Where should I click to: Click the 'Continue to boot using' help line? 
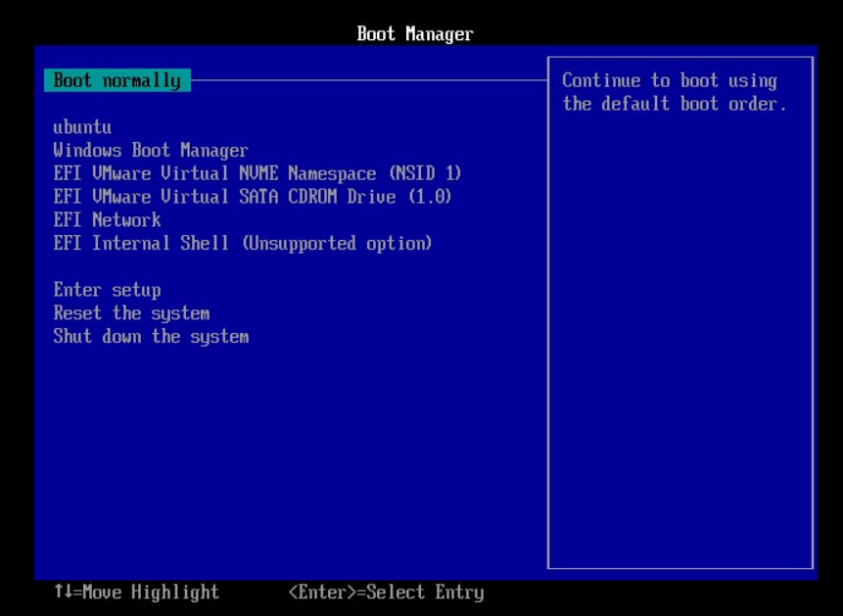[669, 80]
